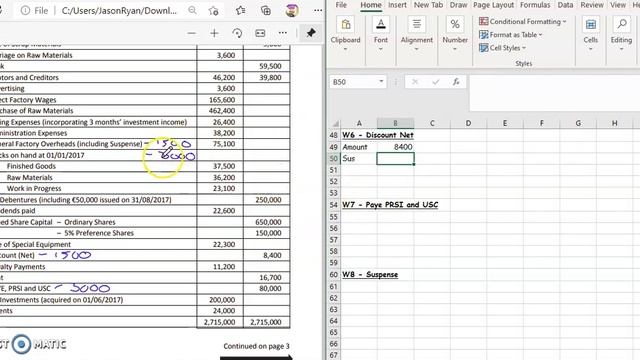Image resolution: width=640 pixels, height=360 pixels.
Task: Click the Insert Function fx icon
Action: tap(456, 82)
